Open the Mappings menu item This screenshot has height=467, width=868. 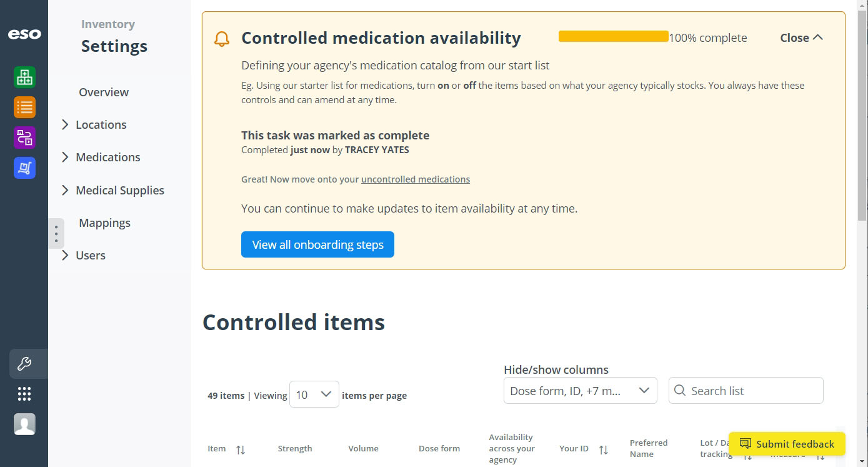point(104,223)
